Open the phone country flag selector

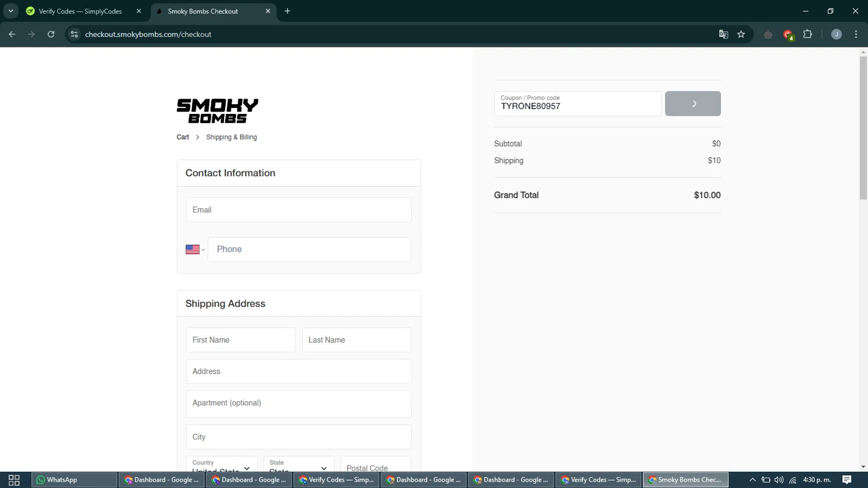(195, 249)
